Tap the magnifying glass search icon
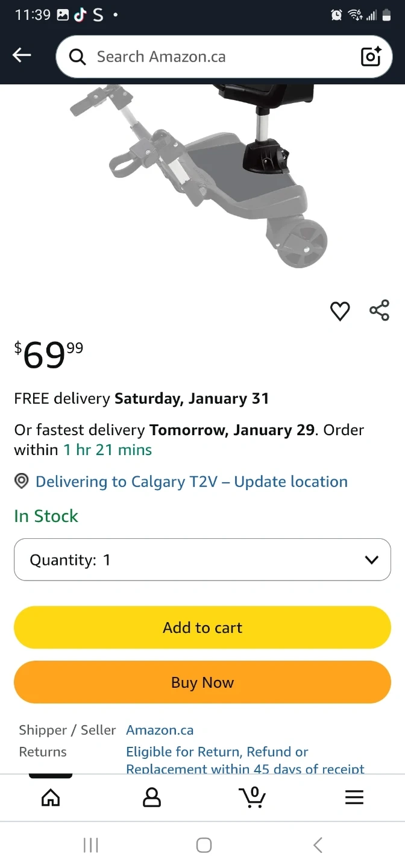 coord(78,57)
